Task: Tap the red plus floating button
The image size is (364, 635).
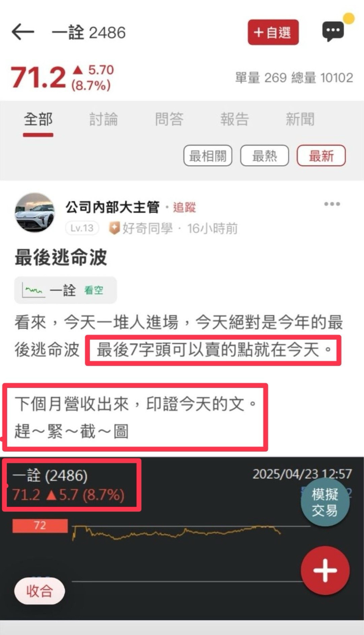Action: coord(325,571)
